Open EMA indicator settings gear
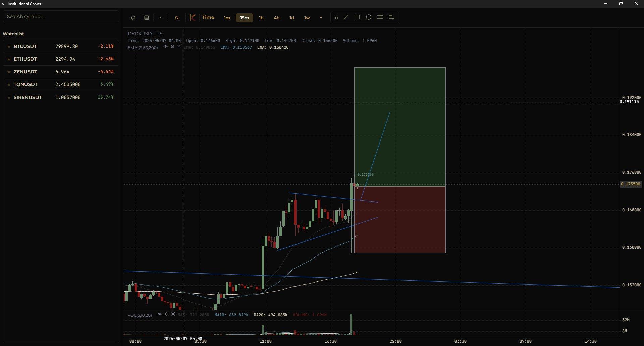This screenshot has height=346, width=644. pos(172,47)
